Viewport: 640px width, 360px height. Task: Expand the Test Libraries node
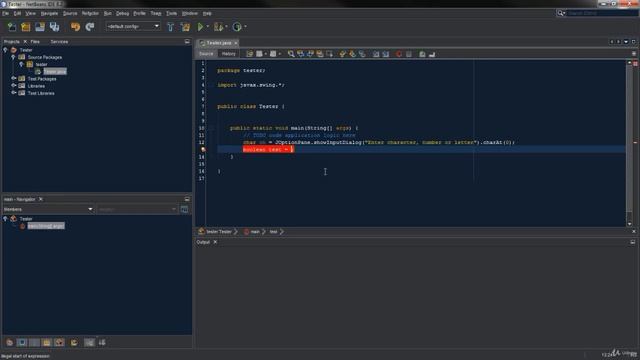click(13, 93)
